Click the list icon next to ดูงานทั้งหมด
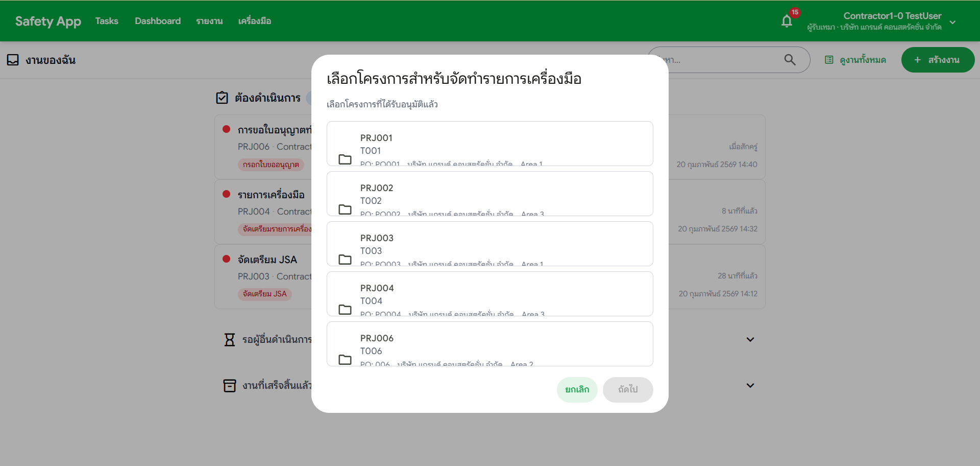Viewport: 980px width, 466px height. pyautogui.click(x=828, y=59)
